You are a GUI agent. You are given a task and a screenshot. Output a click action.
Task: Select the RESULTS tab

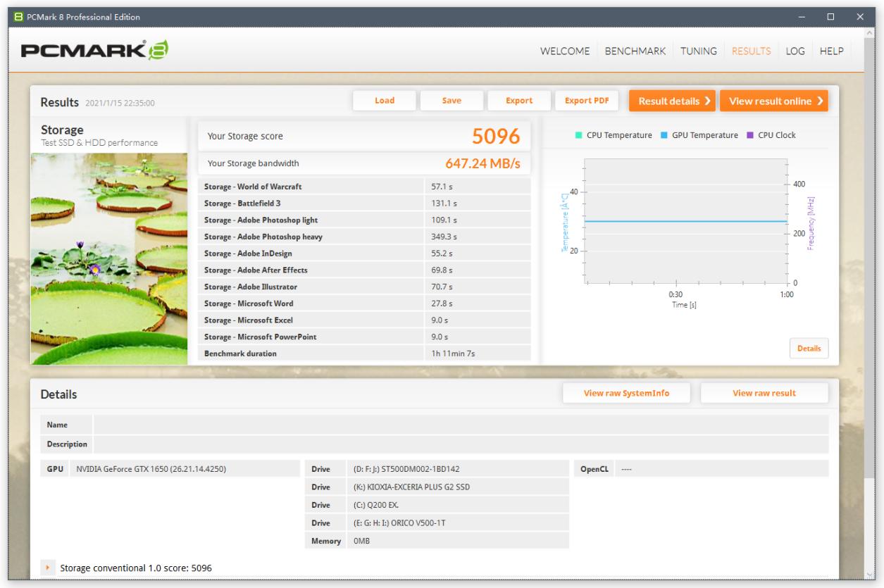tap(752, 51)
